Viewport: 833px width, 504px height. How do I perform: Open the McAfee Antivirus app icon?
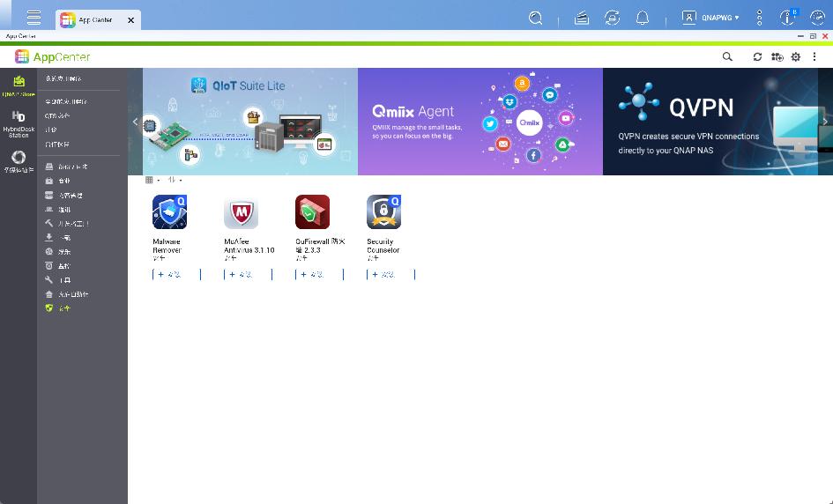click(x=242, y=211)
